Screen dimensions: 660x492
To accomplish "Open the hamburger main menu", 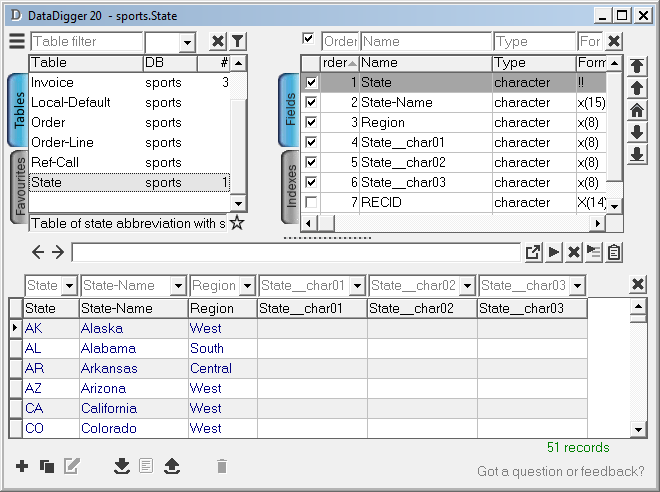I will [x=17, y=41].
